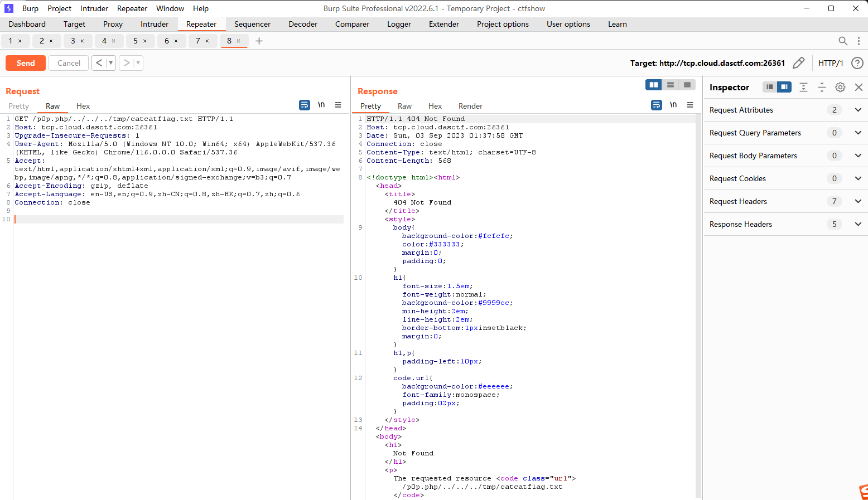
Task: Close Repeater tab 8
Action: click(238, 41)
